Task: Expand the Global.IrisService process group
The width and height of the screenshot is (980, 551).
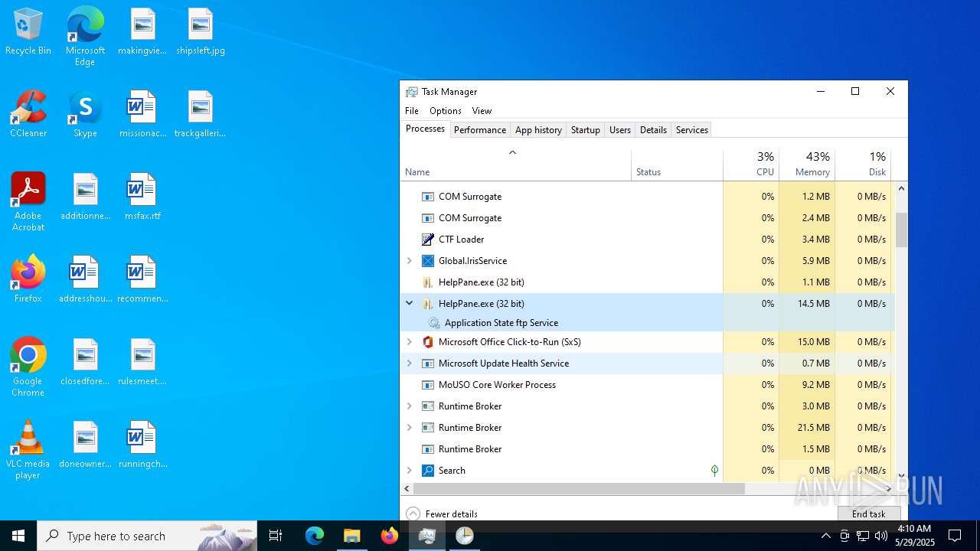Action: tap(410, 261)
